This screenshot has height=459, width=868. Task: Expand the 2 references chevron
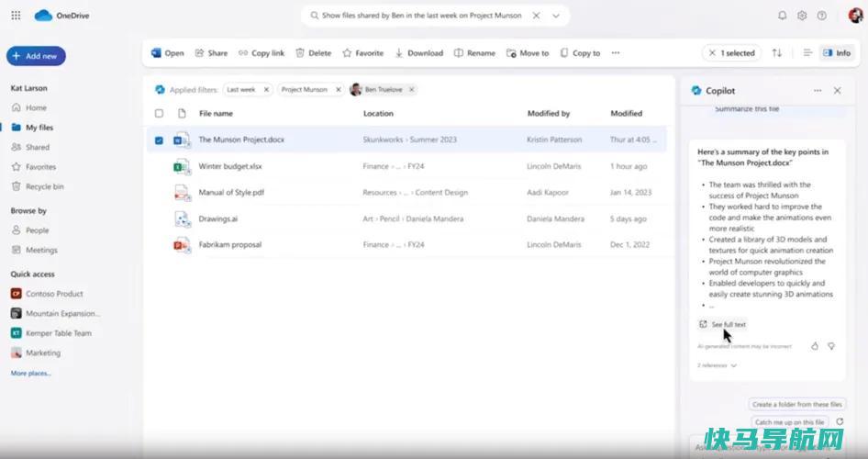(733, 365)
